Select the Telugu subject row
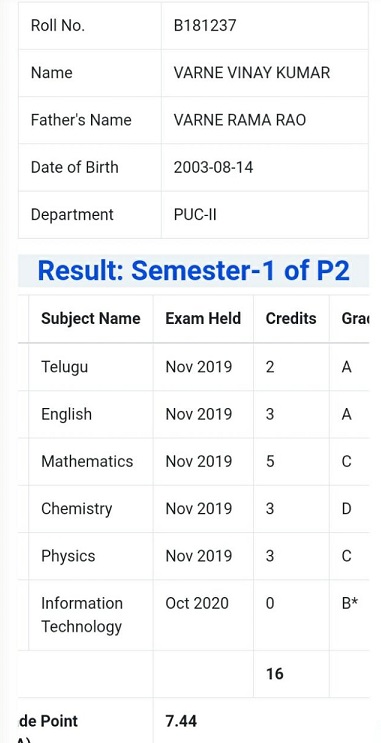Image resolution: width=381 pixels, height=743 pixels. pos(193,367)
